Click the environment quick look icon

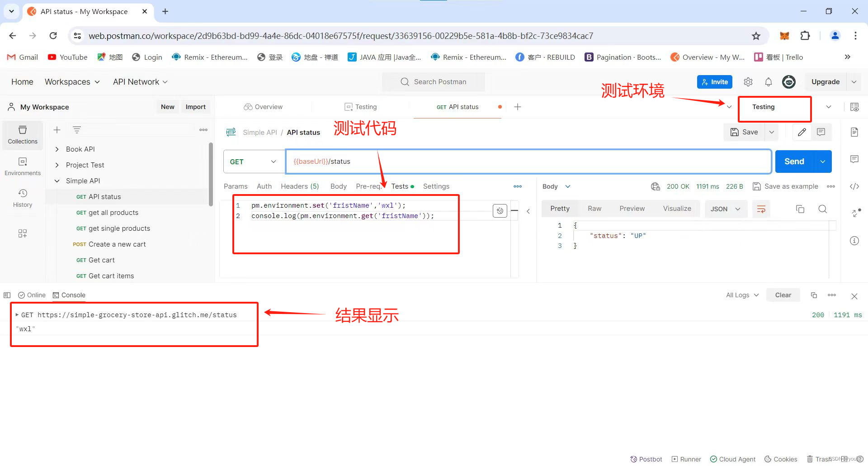click(x=854, y=107)
